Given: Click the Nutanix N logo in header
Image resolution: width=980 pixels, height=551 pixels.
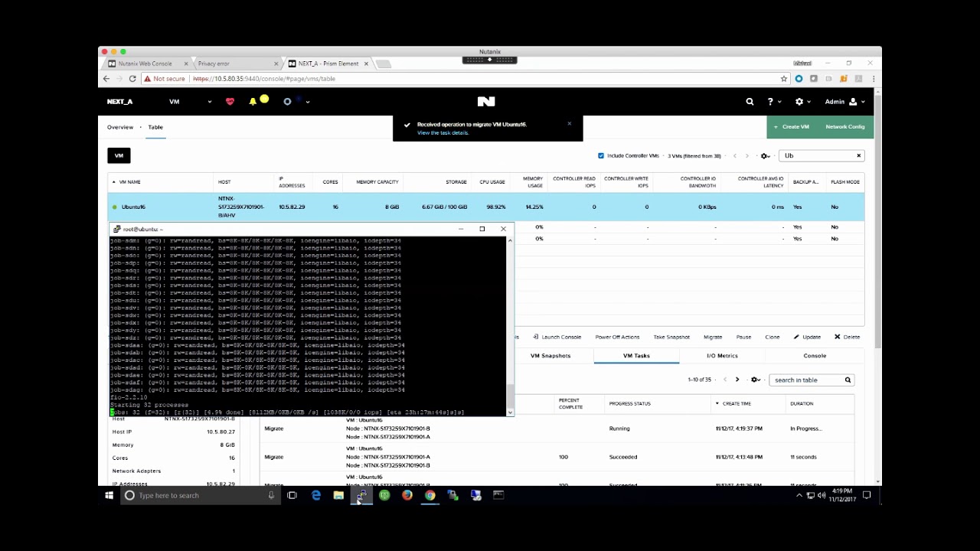Looking at the screenshot, I should point(485,101).
